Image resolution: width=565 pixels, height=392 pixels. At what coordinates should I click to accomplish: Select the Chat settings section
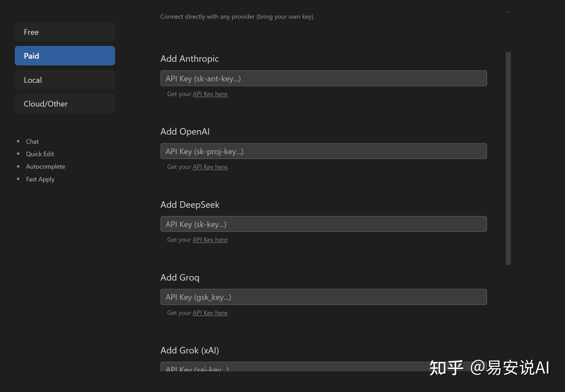[32, 141]
